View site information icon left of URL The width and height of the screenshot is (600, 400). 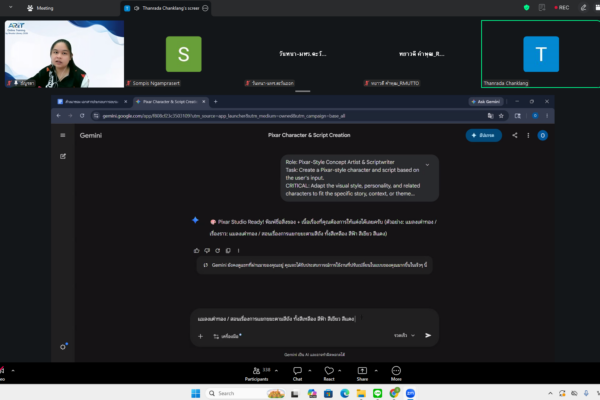(x=96, y=116)
